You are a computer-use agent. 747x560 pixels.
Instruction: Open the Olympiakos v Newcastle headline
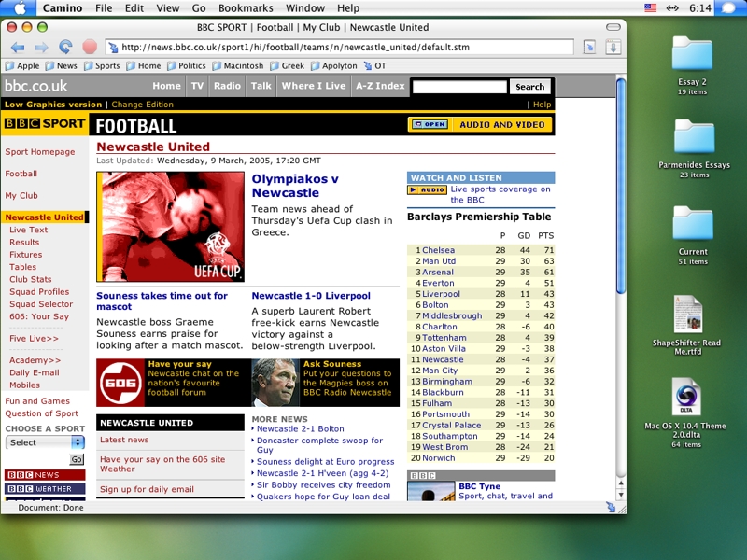click(x=295, y=186)
